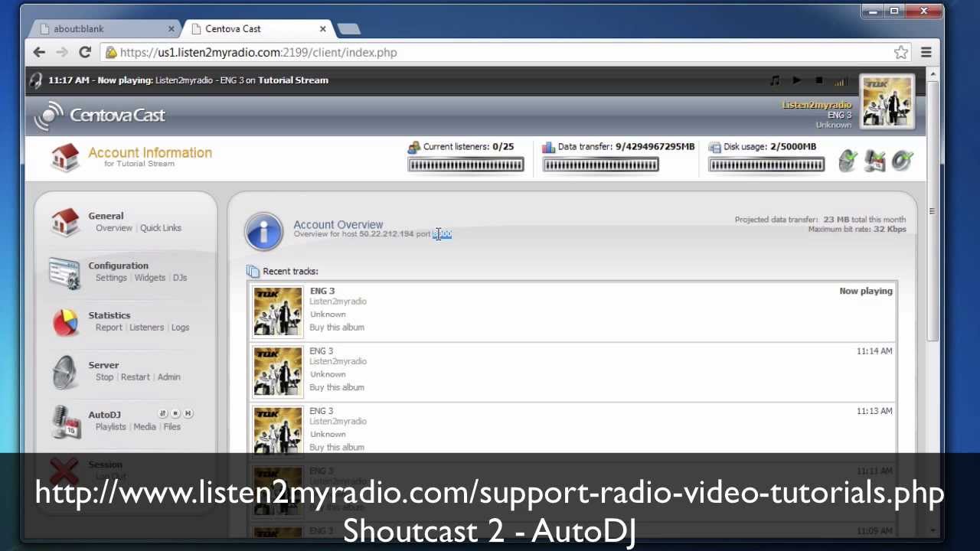Viewport: 980px width, 551px height.
Task: Click Buy this album on 11:14 AM track
Action: pos(337,387)
